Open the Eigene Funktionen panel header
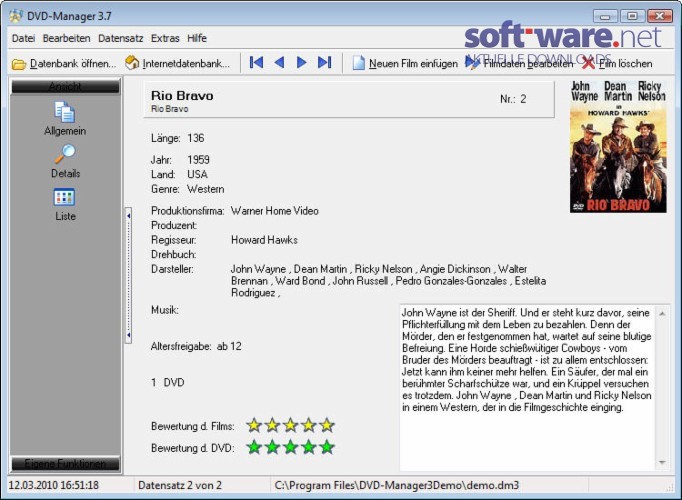This screenshot has height=500, width=682. [65, 464]
